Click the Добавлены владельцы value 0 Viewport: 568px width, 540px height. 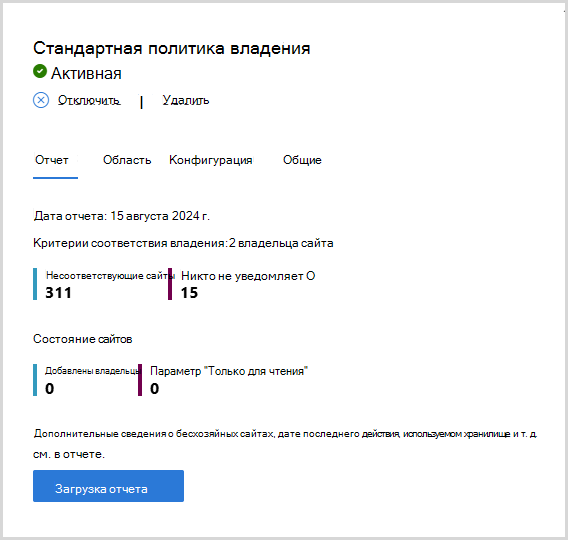tap(50, 389)
